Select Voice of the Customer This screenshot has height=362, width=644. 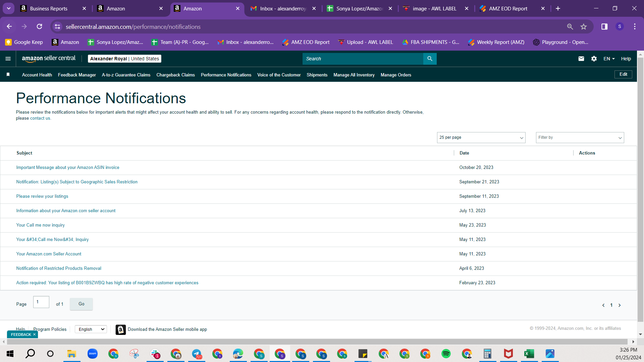tap(279, 75)
